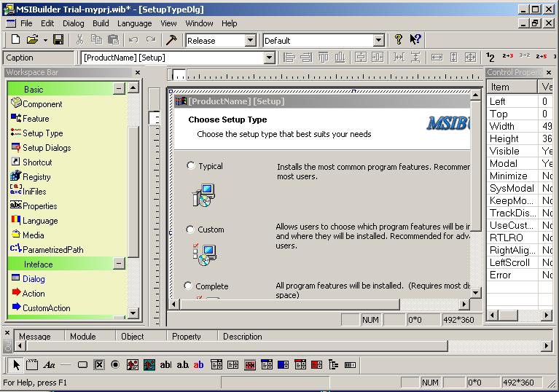This screenshot has height=392, width=559.
Task: Open the Default dropdown in the toolbar
Action: point(378,40)
